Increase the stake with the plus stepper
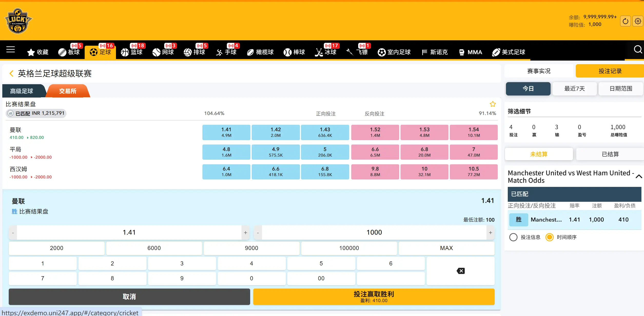Image resolution: width=644 pixels, height=316 pixels. point(490,233)
